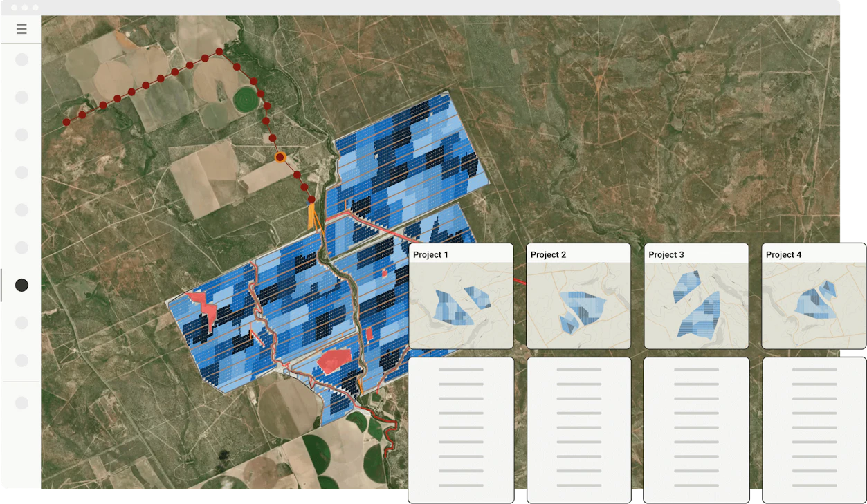Select details card beneath Project 1
Viewport: 867px width, 504px height.
click(461, 430)
